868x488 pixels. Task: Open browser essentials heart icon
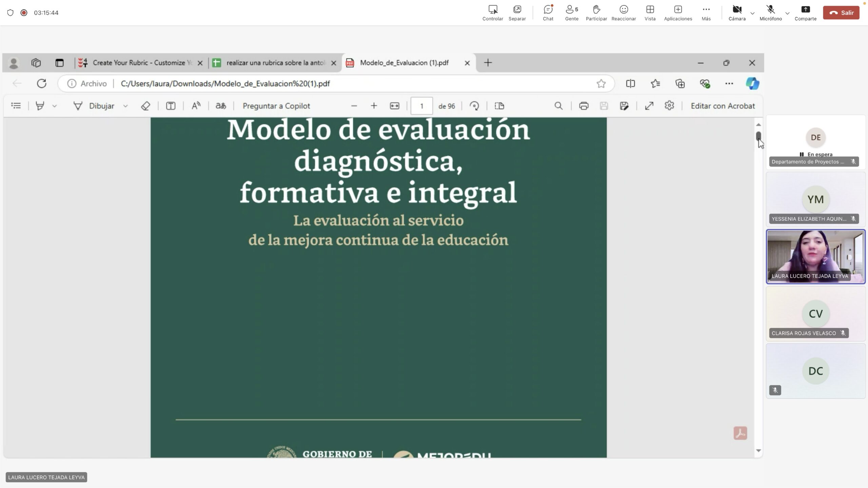click(705, 83)
